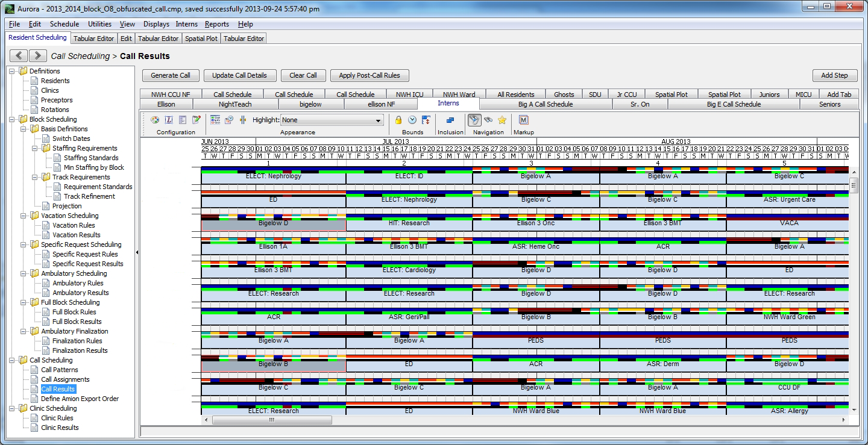
Task: Open the Highlight dropdown set to None
Action: click(x=332, y=120)
